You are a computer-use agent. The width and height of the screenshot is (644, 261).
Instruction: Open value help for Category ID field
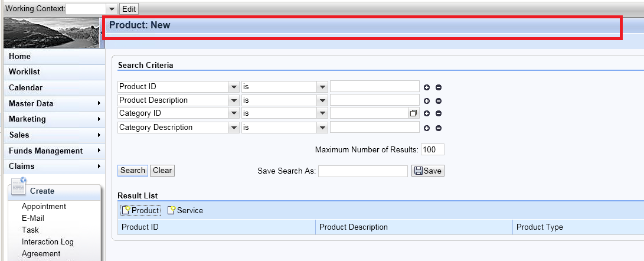pos(413,113)
